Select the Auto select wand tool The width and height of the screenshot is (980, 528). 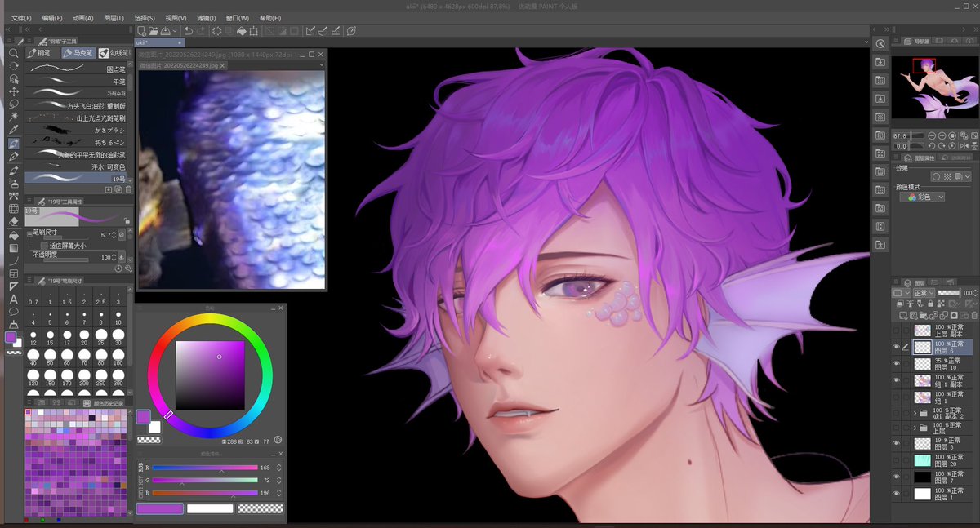pos(13,117)
